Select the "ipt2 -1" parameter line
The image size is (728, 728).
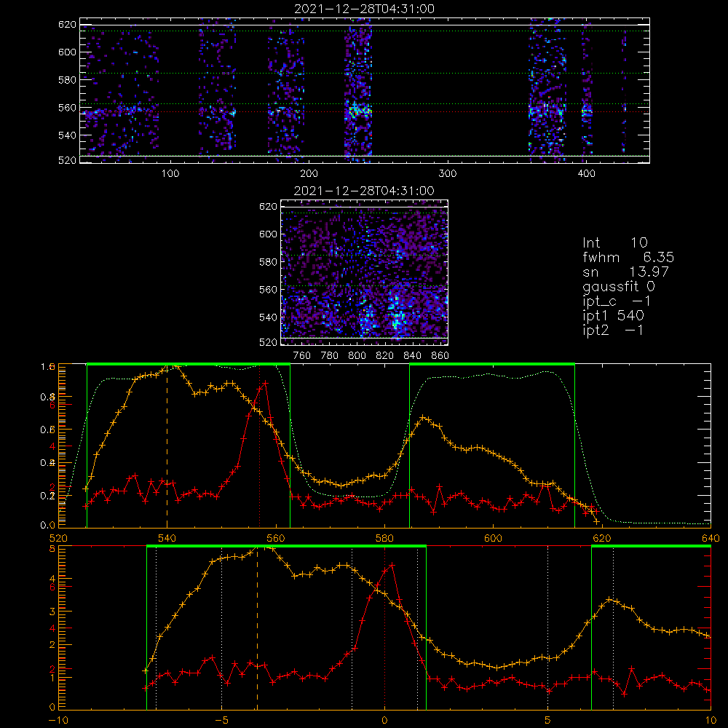[613, 331]
